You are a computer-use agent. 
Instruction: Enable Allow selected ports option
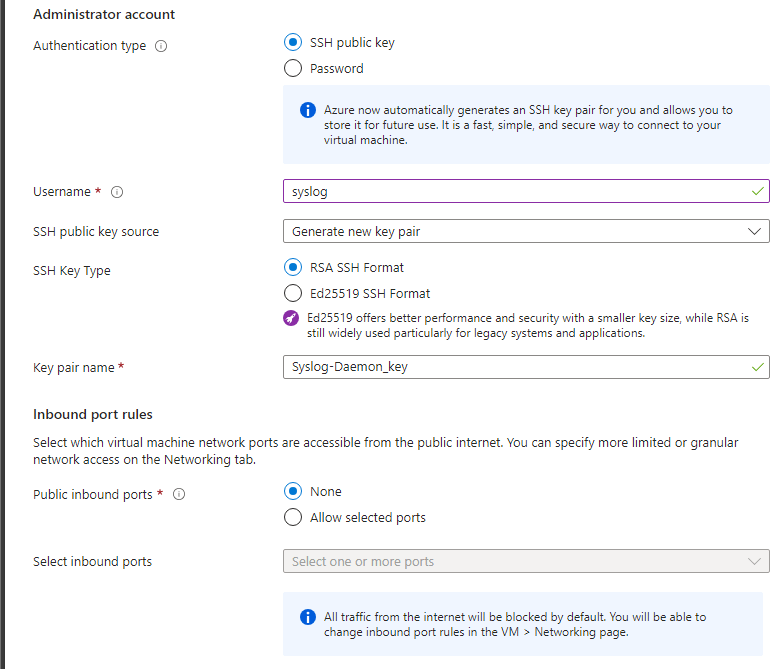[x=293, y=518]
